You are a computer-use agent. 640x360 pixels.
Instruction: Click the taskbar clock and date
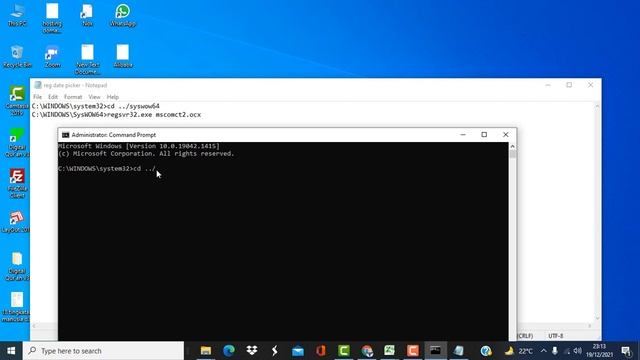coord(599,351)
